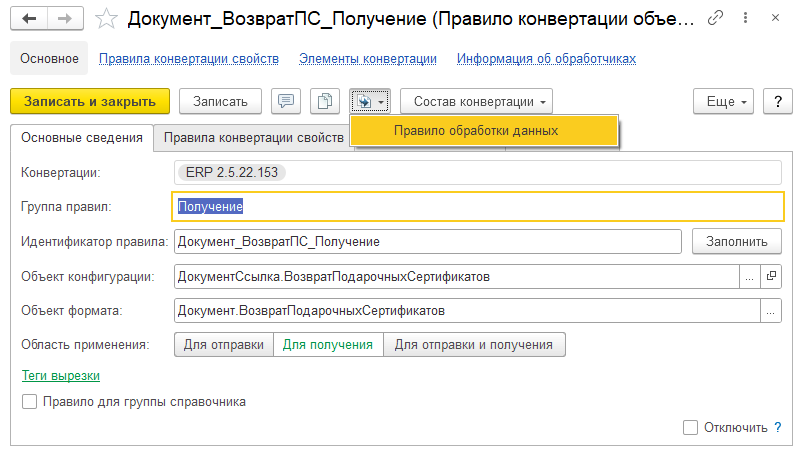Click Записать и закрыть button
798x451 pixels.
point(90,101)
